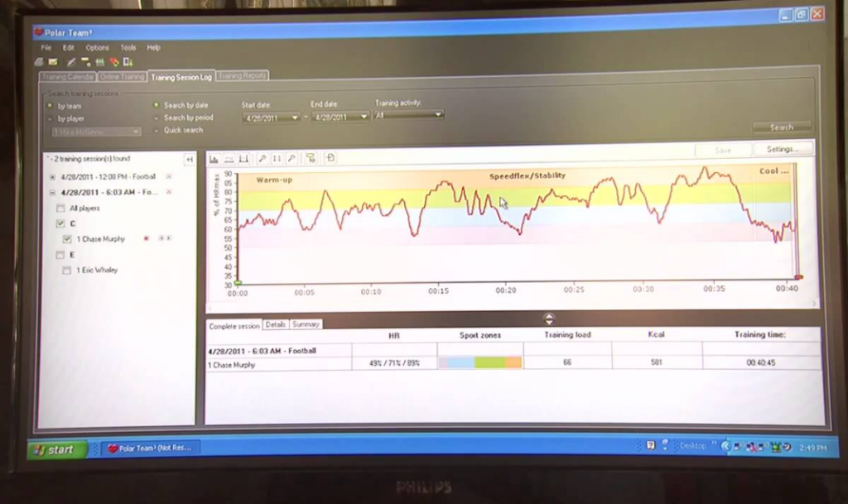Select the 'by team' radio button
This screenshot has width=848, height=504.
tap(50, 106)
